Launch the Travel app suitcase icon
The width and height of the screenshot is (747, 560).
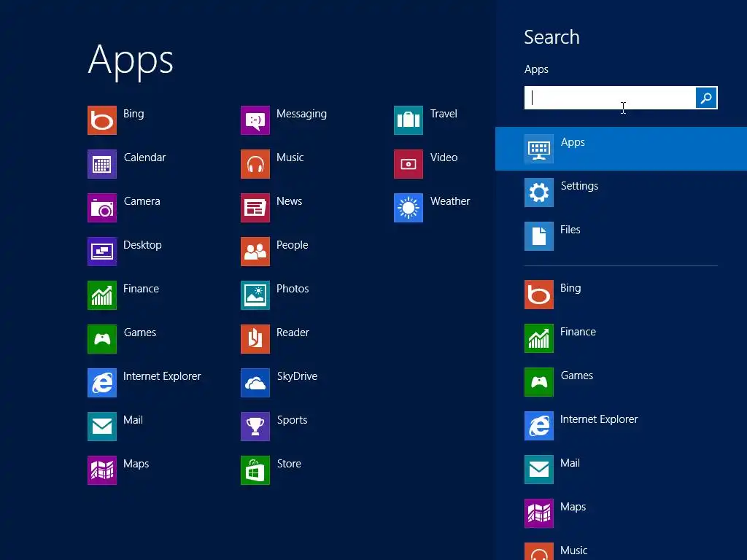point(409,120)
